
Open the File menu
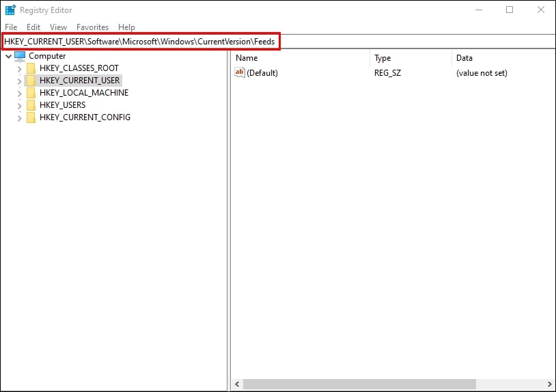pos(11,27)
